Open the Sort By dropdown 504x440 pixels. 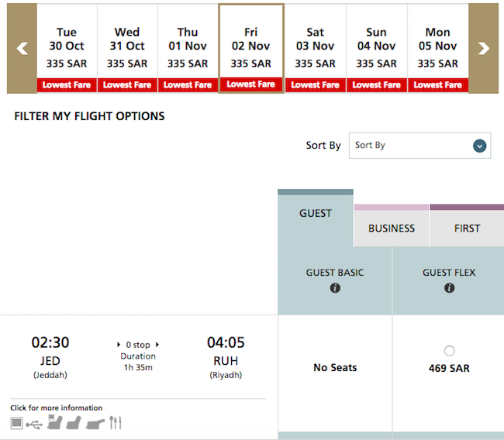(419, 146)
